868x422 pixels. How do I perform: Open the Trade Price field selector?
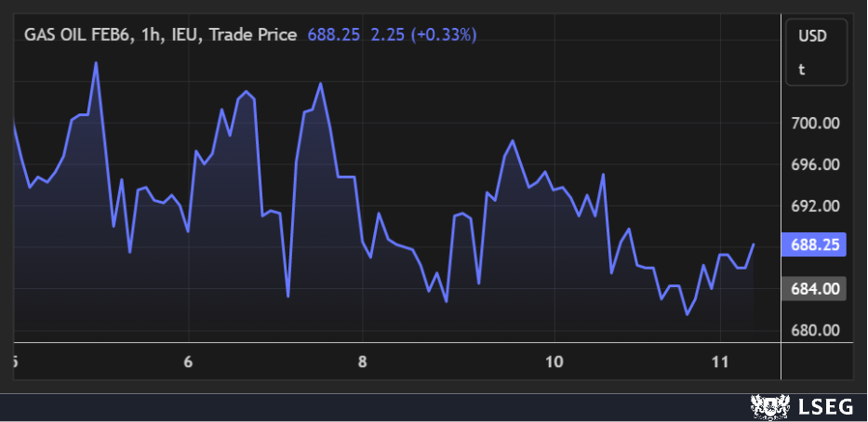point(253,34)
